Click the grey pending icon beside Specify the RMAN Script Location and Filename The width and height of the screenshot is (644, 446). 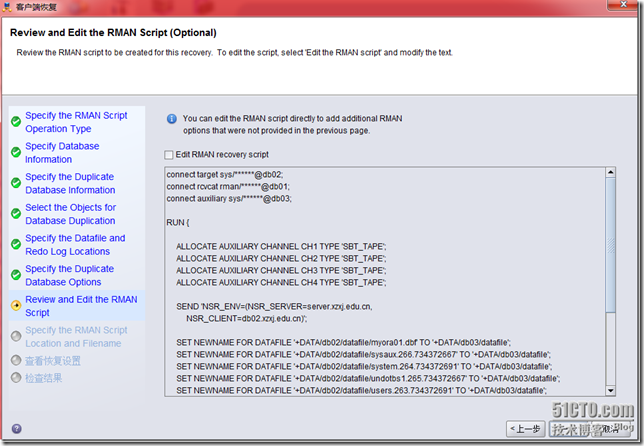click(16, 336)
